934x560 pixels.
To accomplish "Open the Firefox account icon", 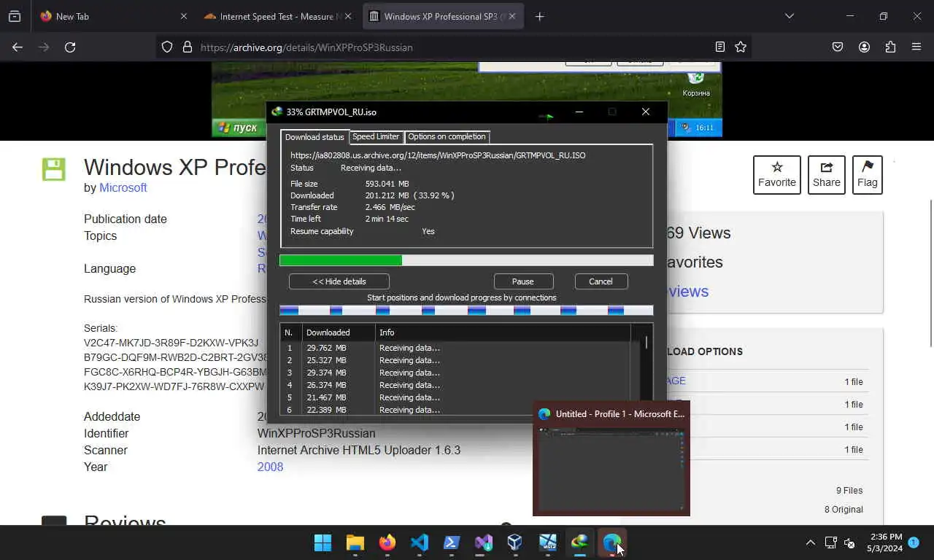I will click(864, 47).
